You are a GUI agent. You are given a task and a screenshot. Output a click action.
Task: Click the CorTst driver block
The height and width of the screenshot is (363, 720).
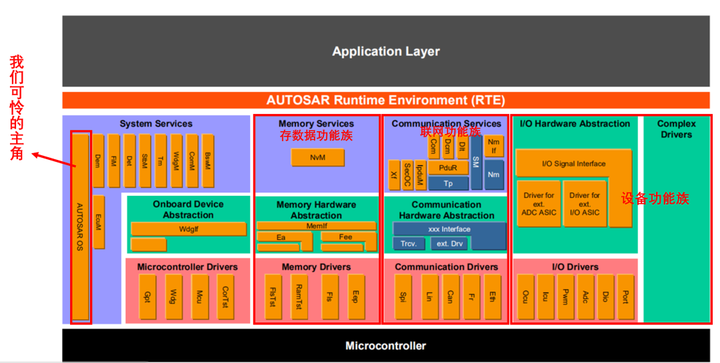[x=225, y=296]
